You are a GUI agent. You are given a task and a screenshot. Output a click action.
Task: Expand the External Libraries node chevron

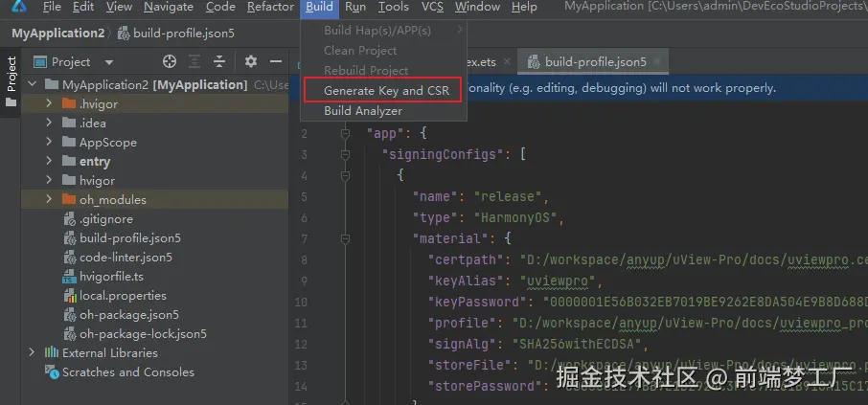tap(33, 352)
